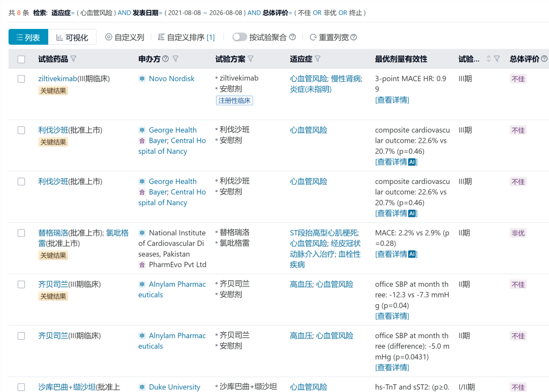This screenshot has height=392, width=549.
Task: Click Duke University company icon
Action: [x=142, y=387]
